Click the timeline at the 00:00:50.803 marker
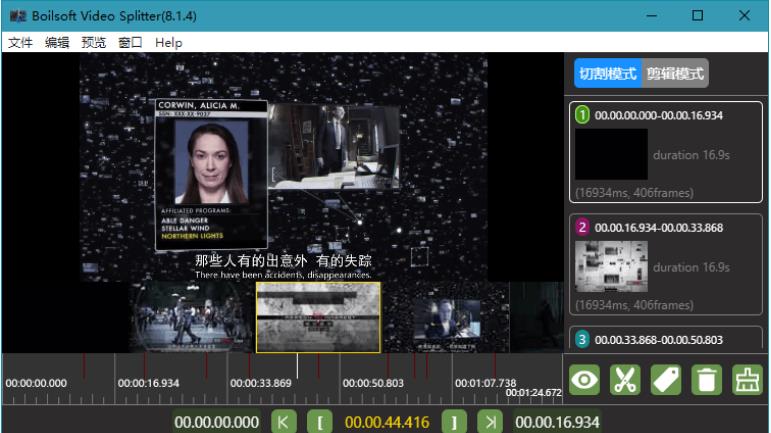Screen dimensions: 771x433 (372, 383)
